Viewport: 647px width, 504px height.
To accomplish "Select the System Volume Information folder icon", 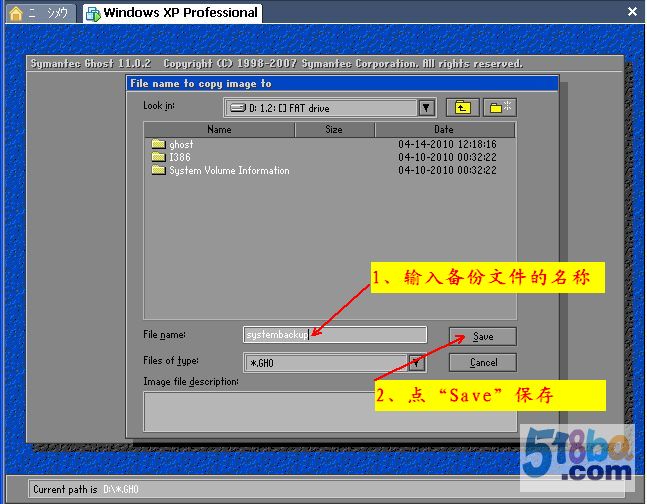I will tap(158, 170).
